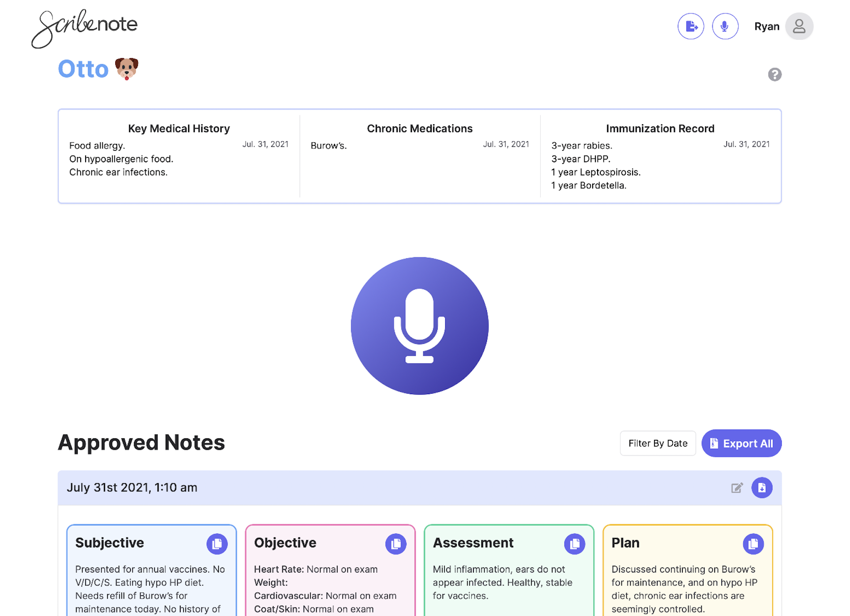This screenshot has width=850, height=616.
Task: Open Ryan's profile avatar
Action: tap(799, 26)
